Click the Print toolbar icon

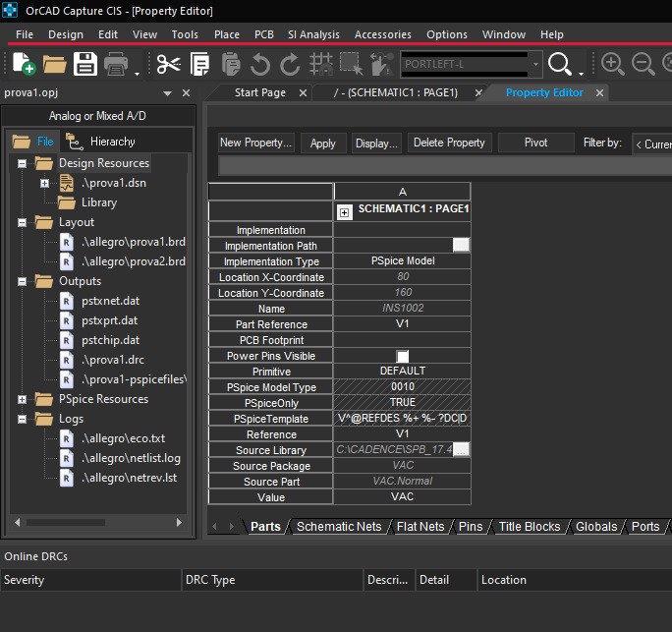(116, 65)
